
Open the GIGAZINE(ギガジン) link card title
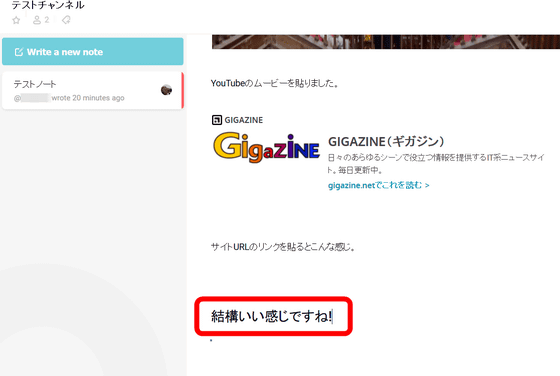point(386,141)
